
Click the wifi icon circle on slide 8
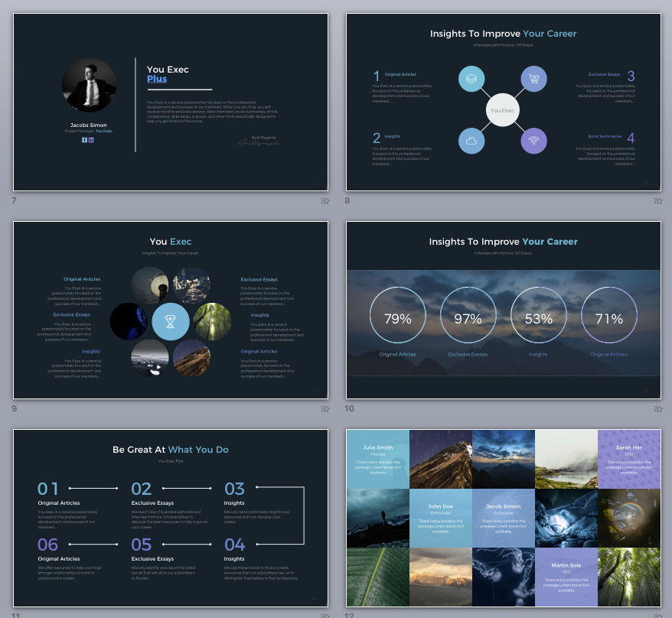tap(533, 141)
